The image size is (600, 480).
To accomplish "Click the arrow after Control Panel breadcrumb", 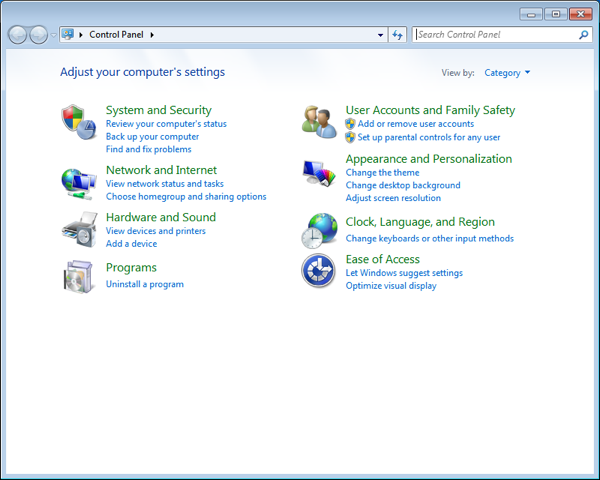I will [x=153, y=35].
